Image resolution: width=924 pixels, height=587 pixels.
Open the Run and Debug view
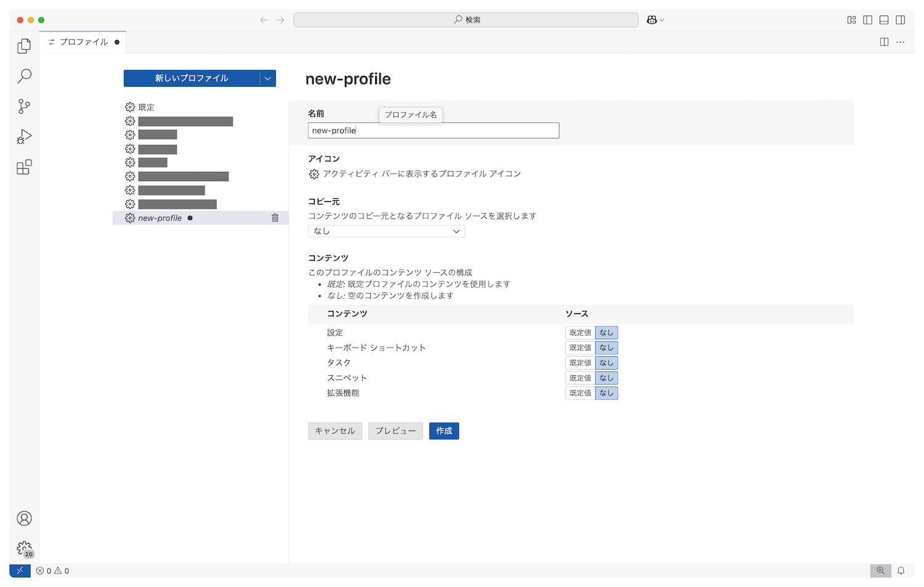click(24, 137)
